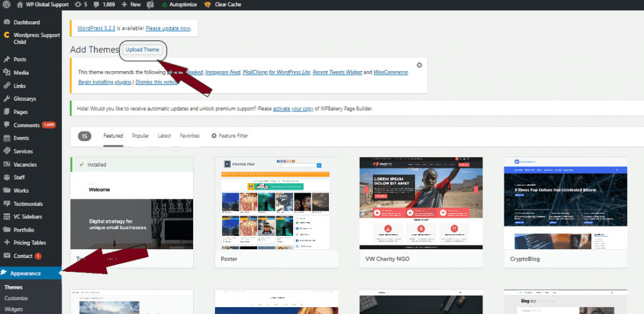The width and height of the screenshot is (644, 314).
Task: Click the WordPress logo in admin bar
Action: (x=7, y=4)
